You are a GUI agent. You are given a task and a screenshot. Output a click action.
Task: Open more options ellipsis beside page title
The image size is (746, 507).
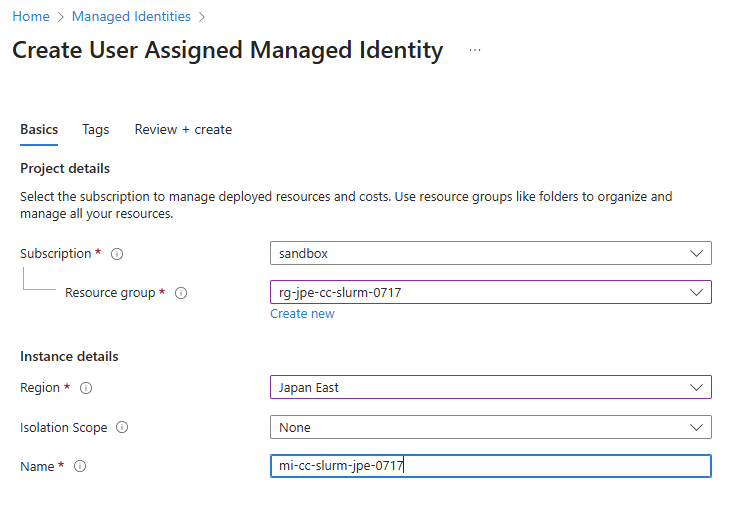[475, 50]
